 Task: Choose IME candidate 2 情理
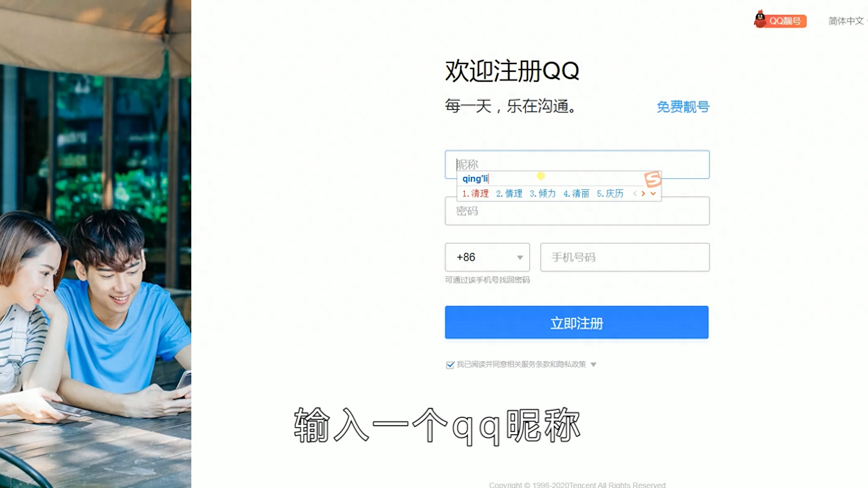(x=509, y=193)
